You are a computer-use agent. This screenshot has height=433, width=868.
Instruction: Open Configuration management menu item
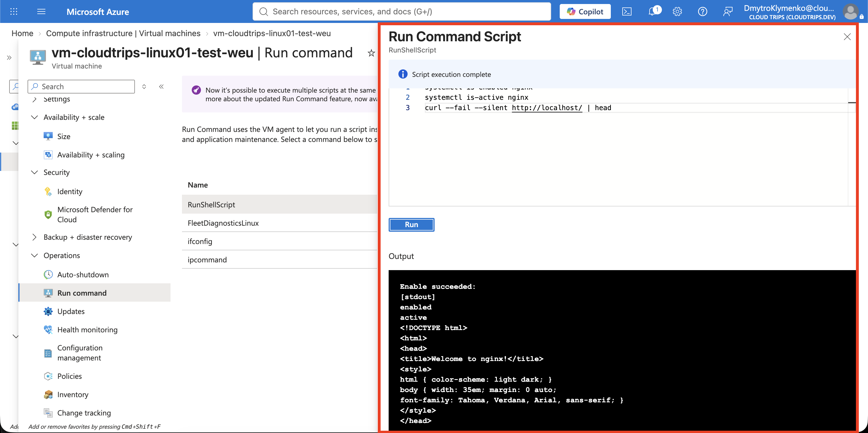point(80,353)
